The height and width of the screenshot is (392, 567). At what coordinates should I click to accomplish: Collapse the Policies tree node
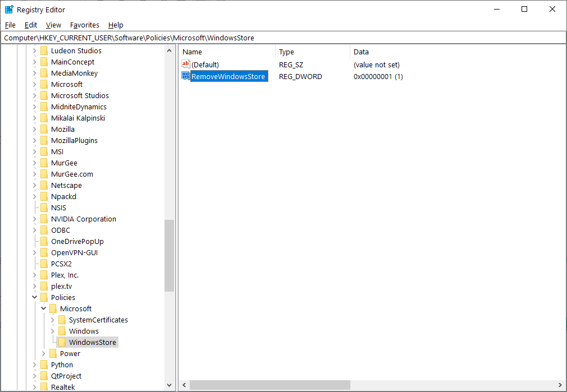35,297
